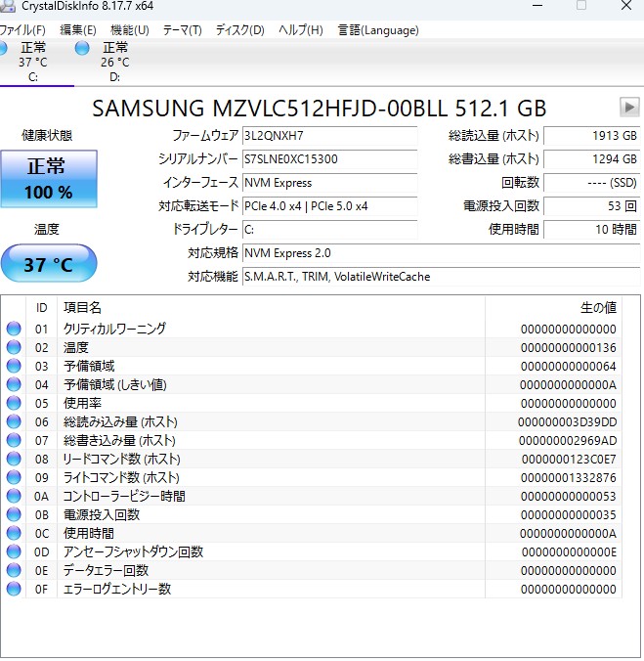Click status orb for row 0B 電源投入回数

(14, 514)
